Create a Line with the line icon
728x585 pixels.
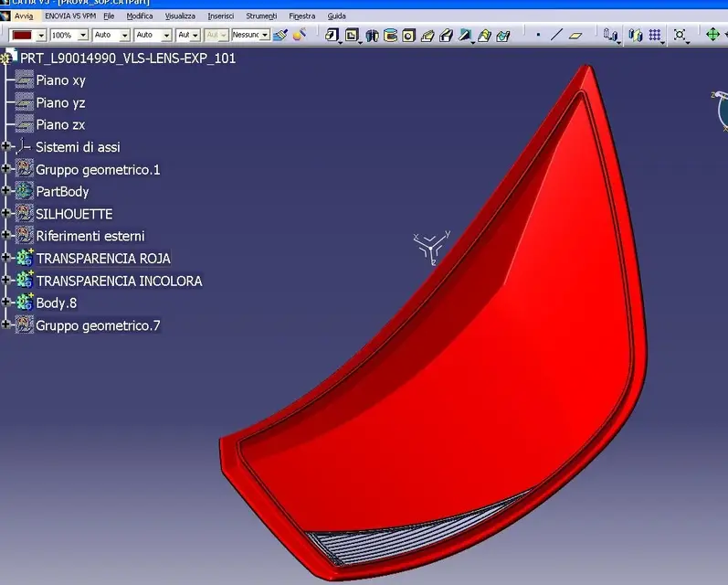[556, 35]
